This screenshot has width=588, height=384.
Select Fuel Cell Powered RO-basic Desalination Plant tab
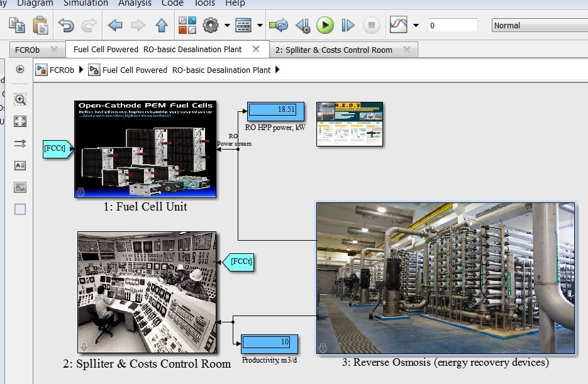pos(157,50)
